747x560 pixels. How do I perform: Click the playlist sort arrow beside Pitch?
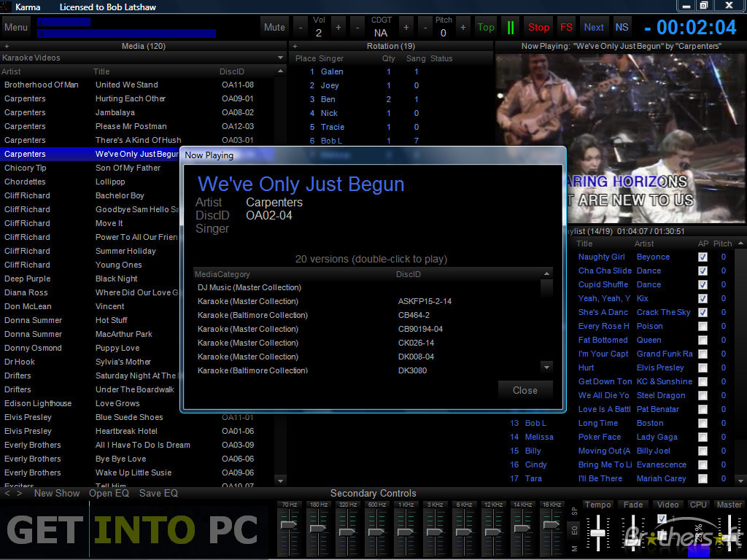(740, 244)
